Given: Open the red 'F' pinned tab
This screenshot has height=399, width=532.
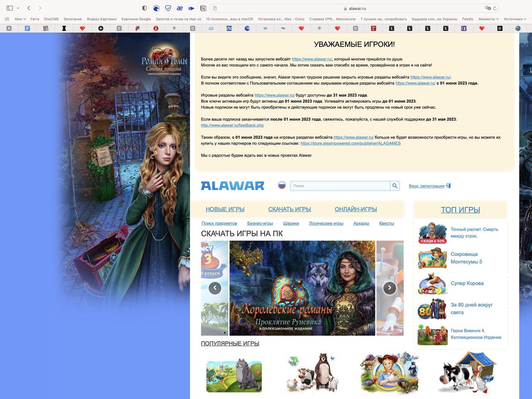Looking at the screenshot, I should click(374, 28).
